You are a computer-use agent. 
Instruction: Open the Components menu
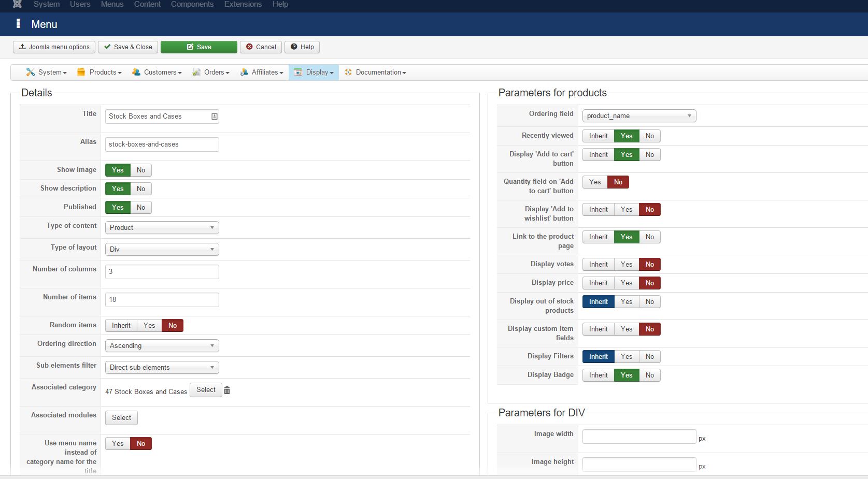pyautogui.click(x=192, y=4)
